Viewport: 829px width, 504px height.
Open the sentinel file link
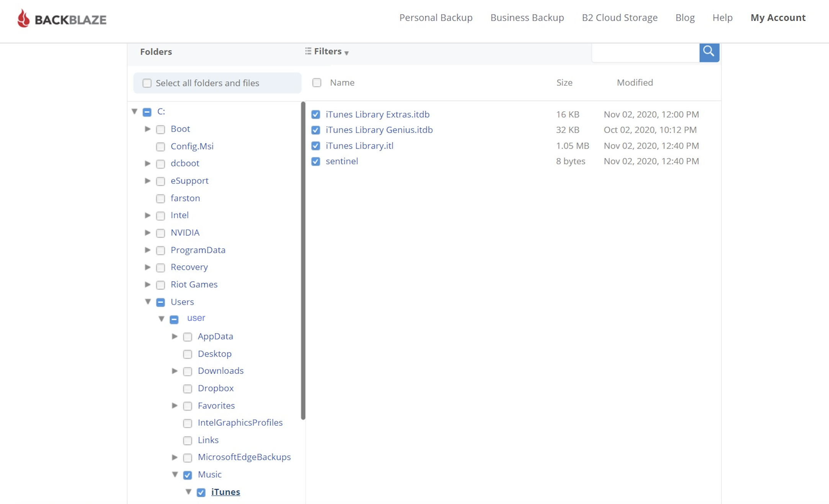pos(342,161)
